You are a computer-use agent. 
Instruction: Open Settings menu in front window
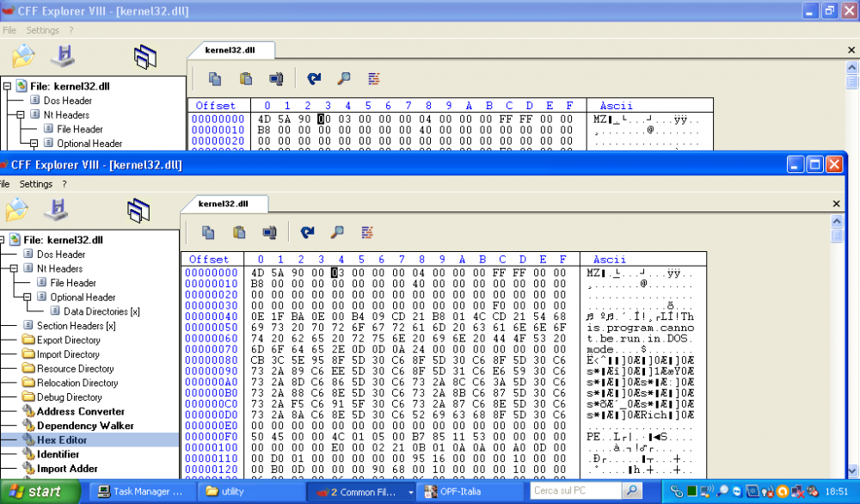[36, 184]
